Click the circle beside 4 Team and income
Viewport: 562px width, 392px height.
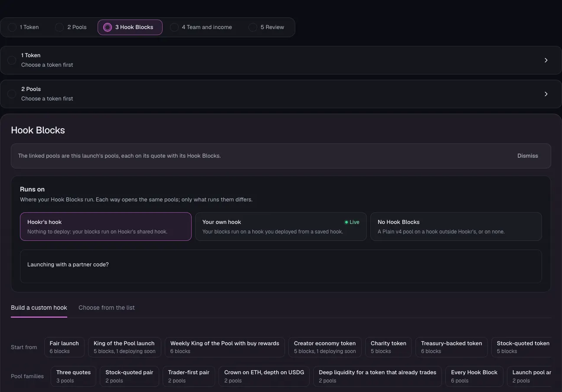(x=174, y=27)
